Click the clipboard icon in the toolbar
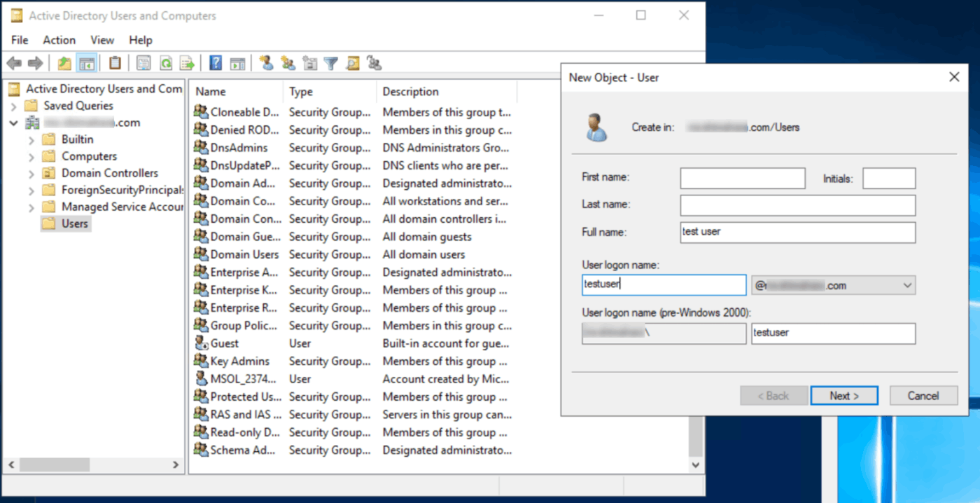 (115, 63)
